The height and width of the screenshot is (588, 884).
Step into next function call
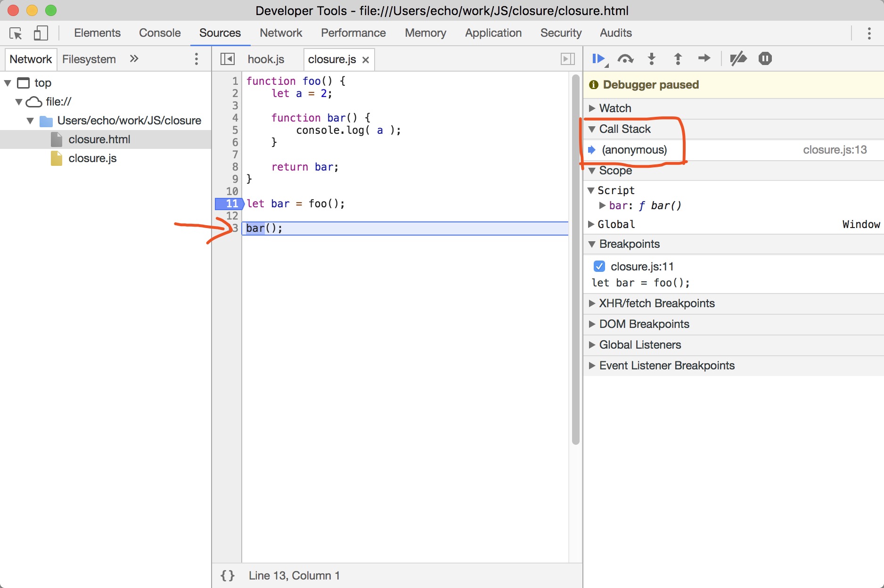[652, 59]
